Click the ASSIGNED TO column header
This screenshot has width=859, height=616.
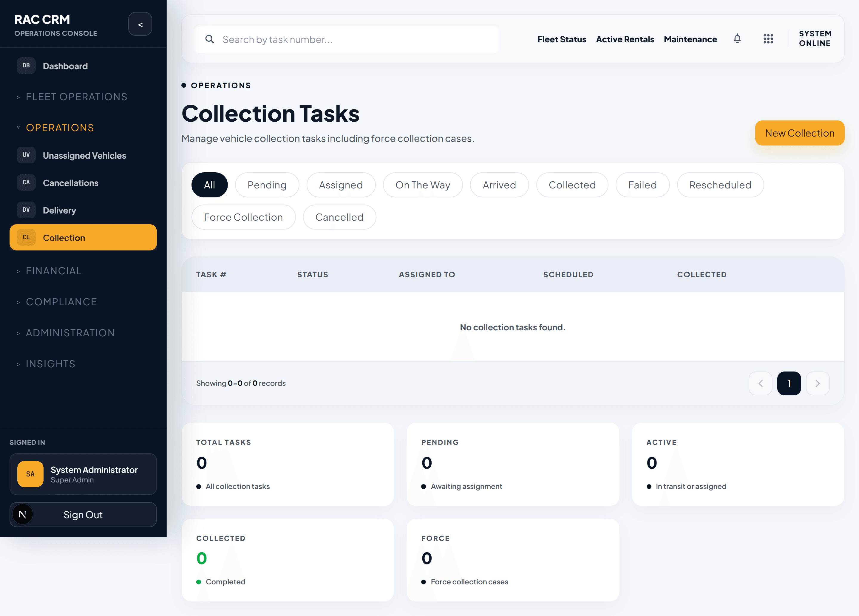(x=427, y=275)
